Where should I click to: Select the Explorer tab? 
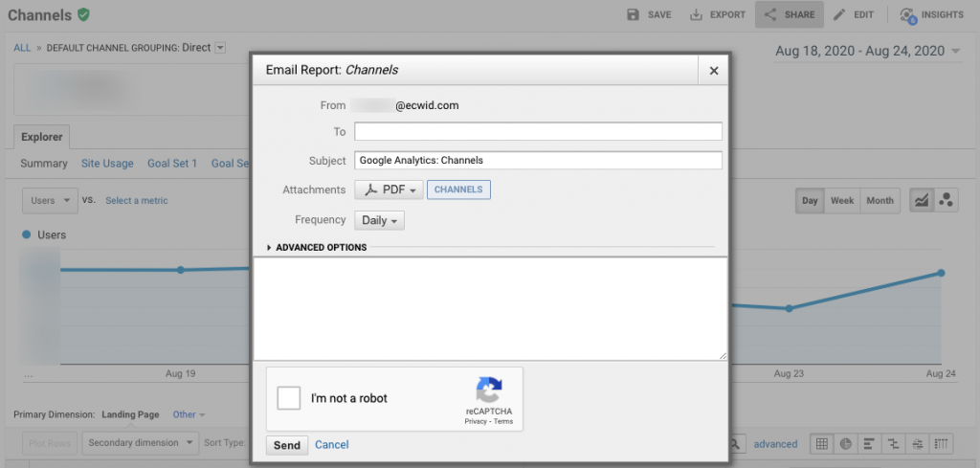43,137
